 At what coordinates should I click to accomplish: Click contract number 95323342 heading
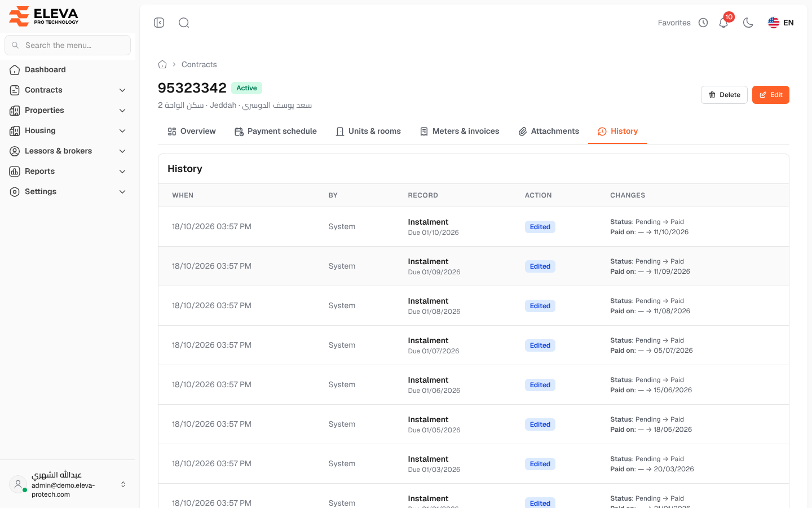192,88
